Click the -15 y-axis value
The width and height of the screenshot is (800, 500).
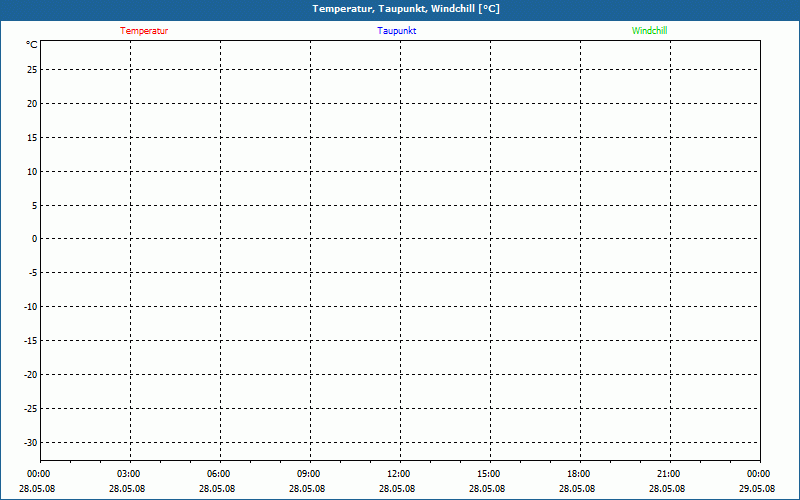[31, 341]
